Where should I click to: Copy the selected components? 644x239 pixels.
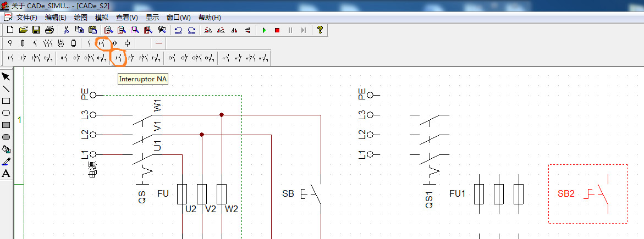tap(79, 30)
